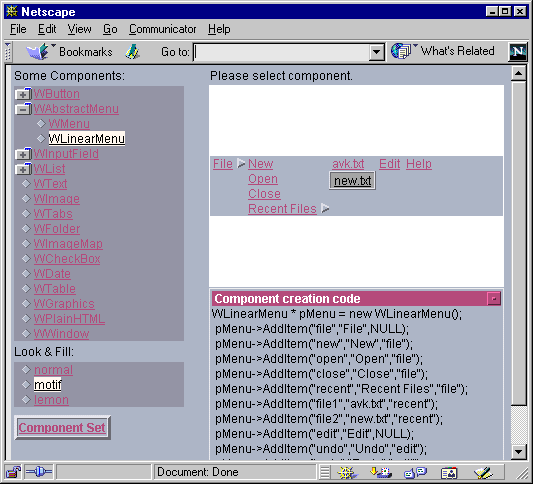The width and height of the screenshot is (533, 484).
Task: Open the Composer component bar icon
Action: tap(483, 472)
